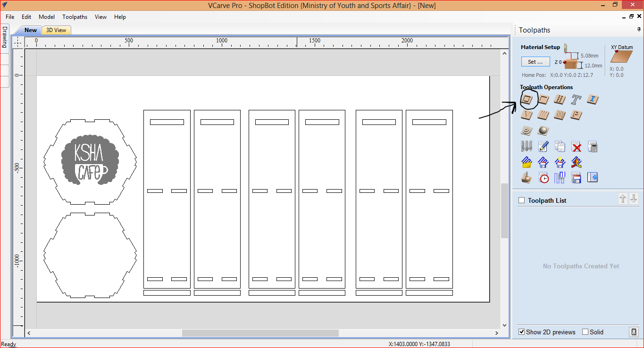Open the File menu
The image size is (644, 348).
(10, 17)
